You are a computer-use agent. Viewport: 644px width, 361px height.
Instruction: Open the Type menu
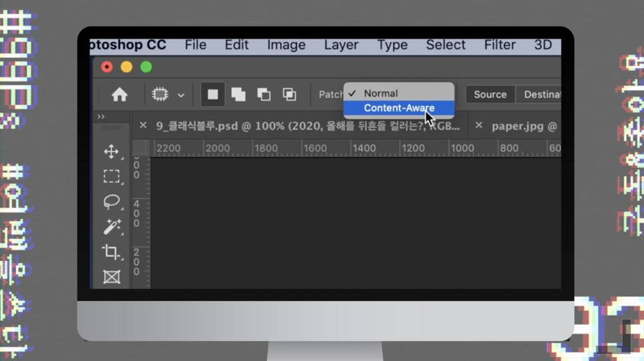(392, 45)
